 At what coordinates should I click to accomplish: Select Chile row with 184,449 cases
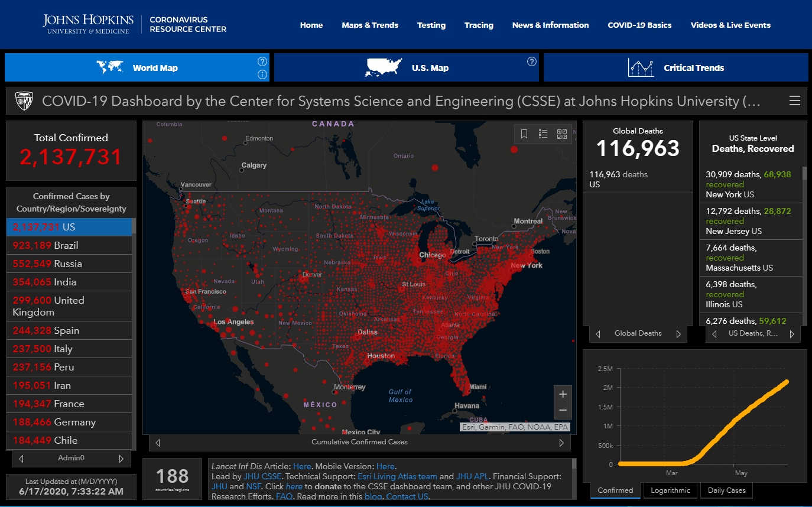(x=69, y=440)
